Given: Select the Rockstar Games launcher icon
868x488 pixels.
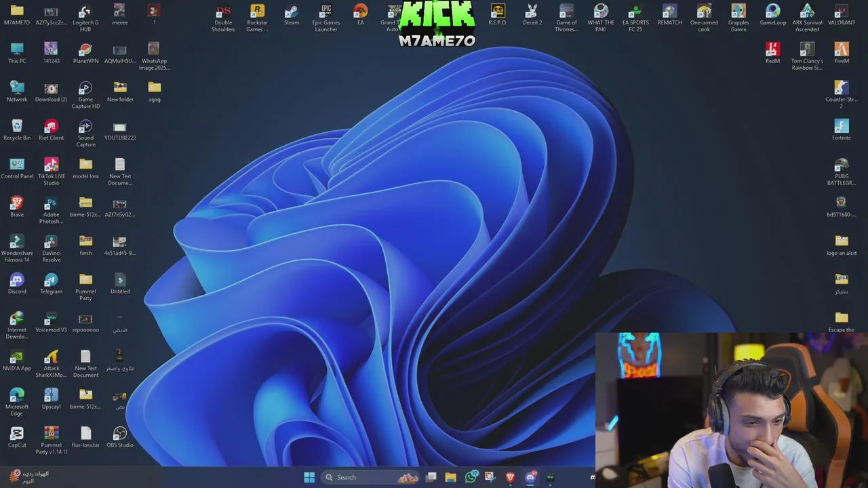Looking at the screenshot, I should pos(257,18).
